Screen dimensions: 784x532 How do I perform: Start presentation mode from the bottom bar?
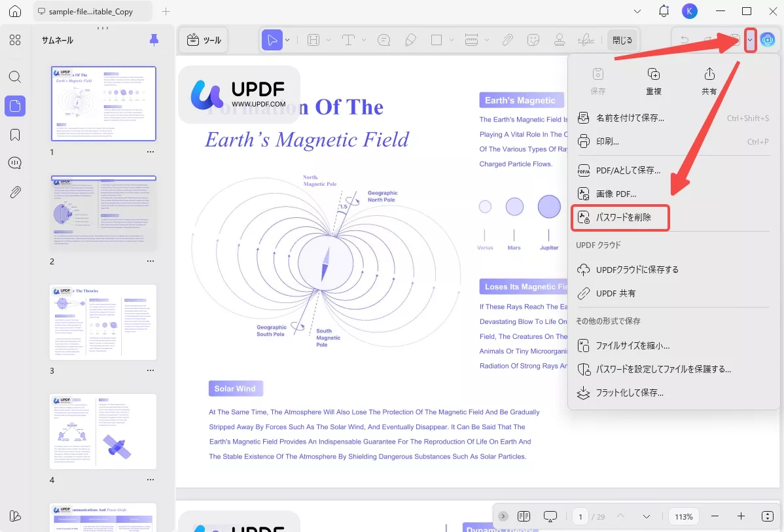550,516
